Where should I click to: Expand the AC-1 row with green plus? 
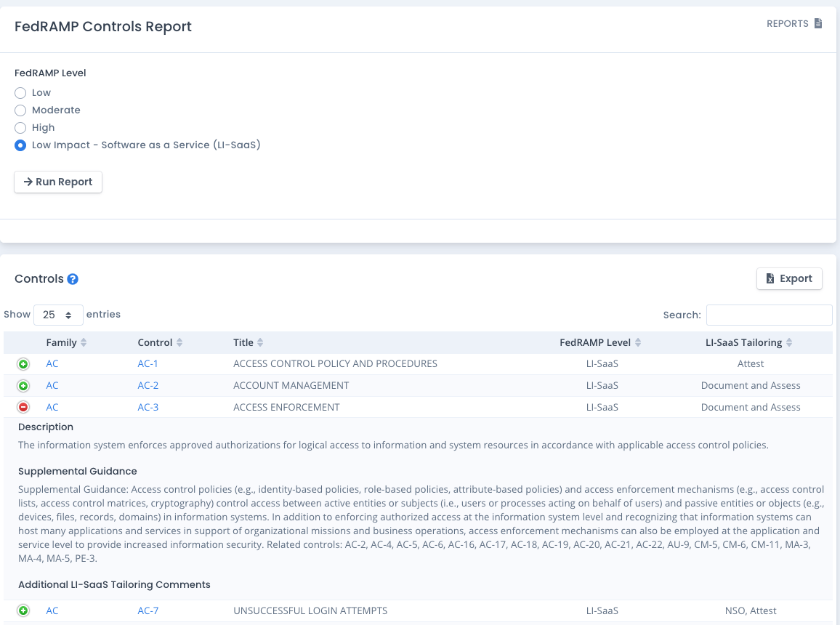23,364
